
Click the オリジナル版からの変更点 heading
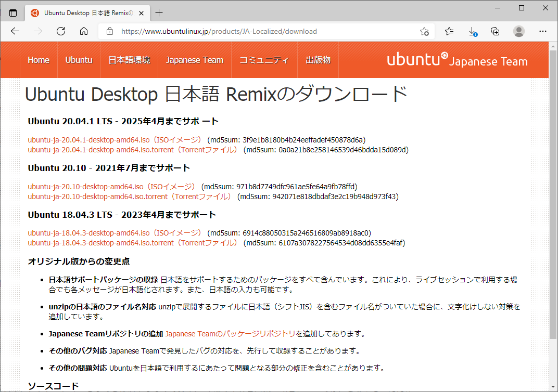(x=79, y=262)
